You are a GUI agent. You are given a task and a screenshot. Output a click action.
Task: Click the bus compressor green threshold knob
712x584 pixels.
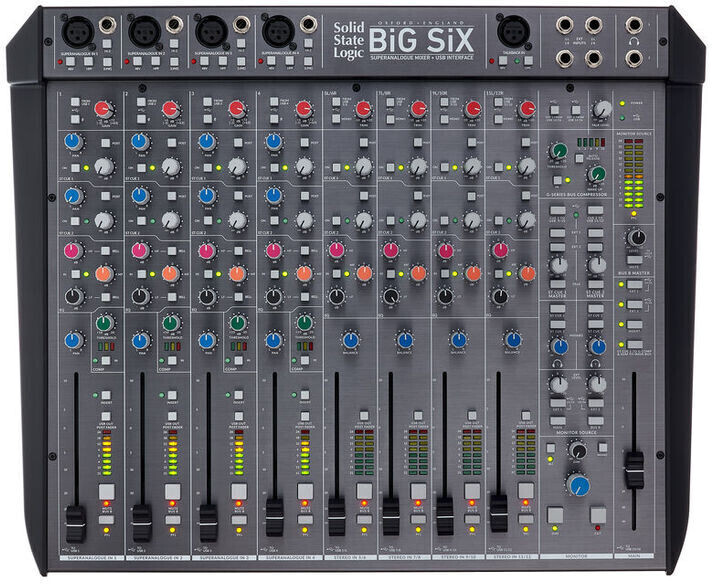tap(558, 152)
